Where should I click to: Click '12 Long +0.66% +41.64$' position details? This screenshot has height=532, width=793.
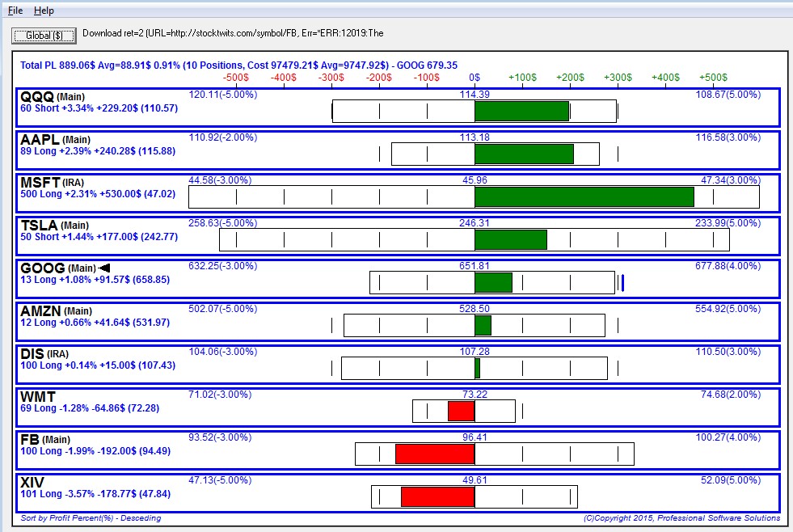click(x=95, y=323)
